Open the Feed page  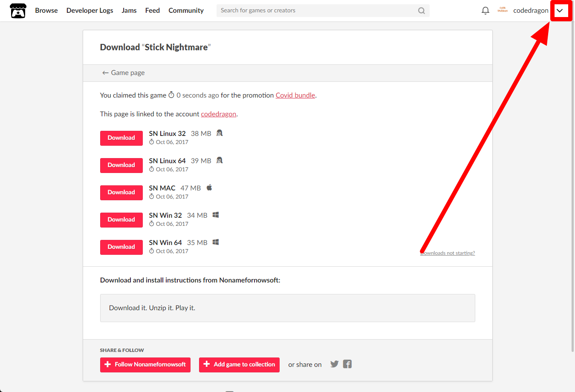pos(153,11)
